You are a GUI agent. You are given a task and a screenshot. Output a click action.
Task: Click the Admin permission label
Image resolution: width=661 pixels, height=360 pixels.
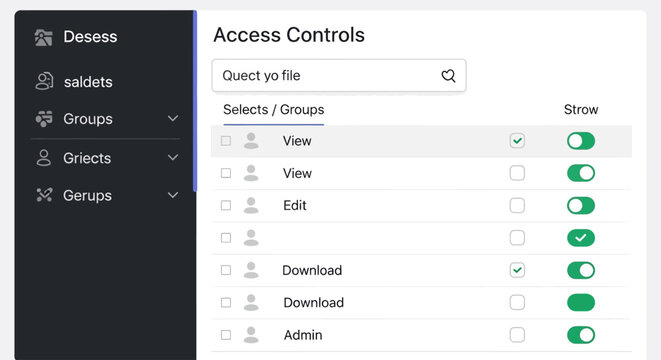click(x=303, y=335)
